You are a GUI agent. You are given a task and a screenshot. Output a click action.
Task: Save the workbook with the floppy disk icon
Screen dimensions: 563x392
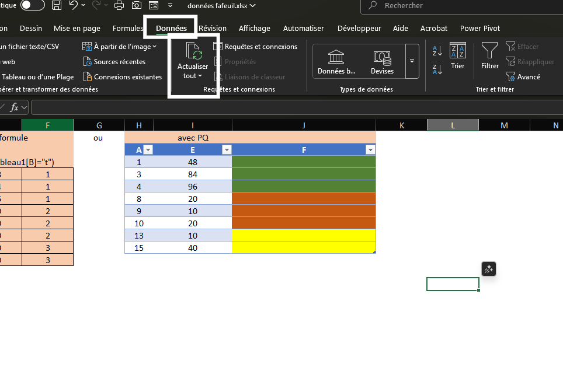[57, 6]
